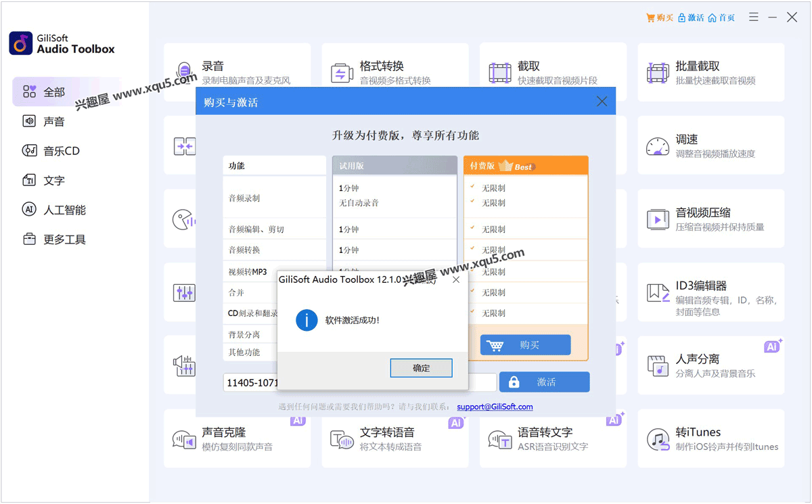
Task: Open the 音视频压缩 compression card
Action: [x=711, y=219]
